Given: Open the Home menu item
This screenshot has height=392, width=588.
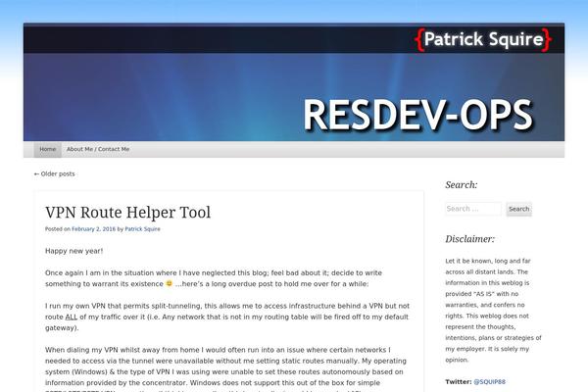Looking at the screenshot, I should (x=48, y=149).
